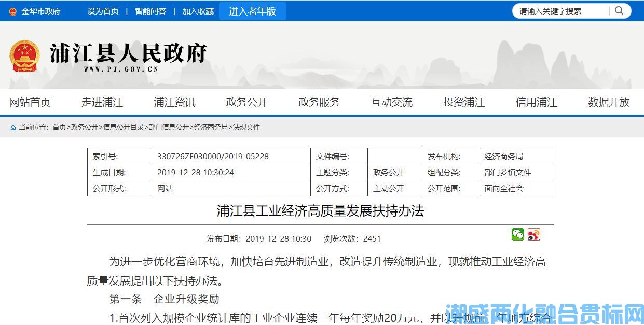Click article title 浦江县工业经济高质量发展扶持办法
This screenshot has width=644, height=325.
click(x=320, y=210)
